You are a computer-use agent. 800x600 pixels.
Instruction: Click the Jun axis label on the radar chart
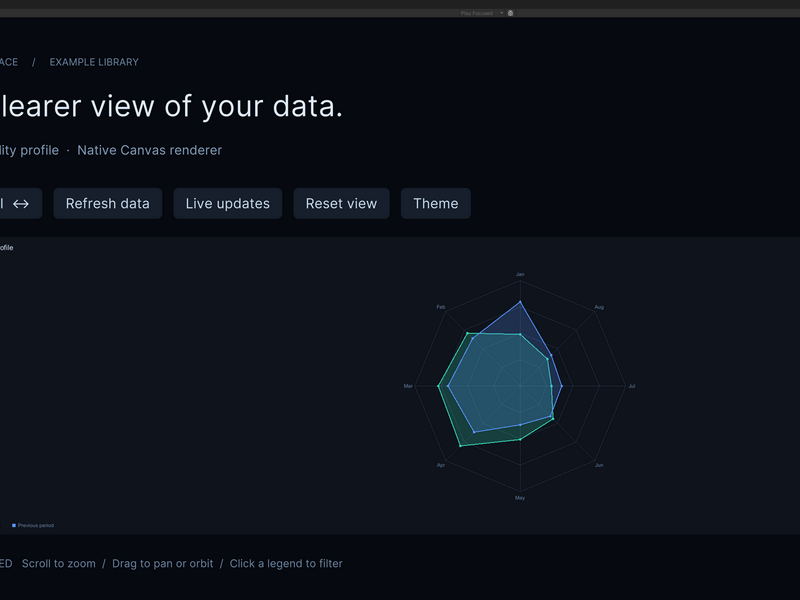coord(599,465)
